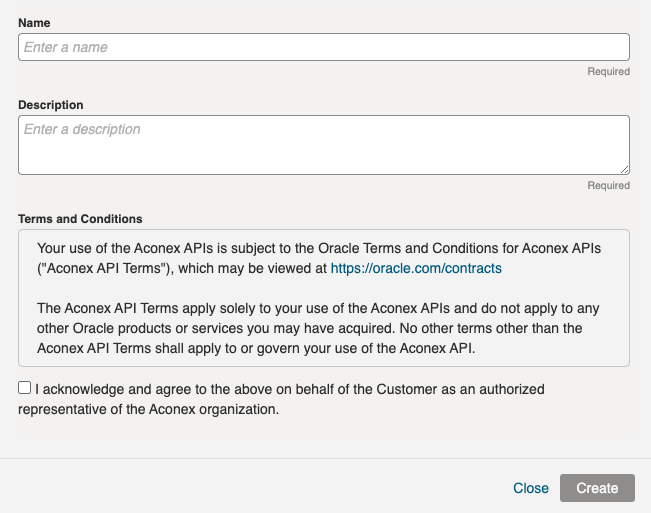Click "Enter a description" placeholder text

pyautogui.click(x=82, y=129)
